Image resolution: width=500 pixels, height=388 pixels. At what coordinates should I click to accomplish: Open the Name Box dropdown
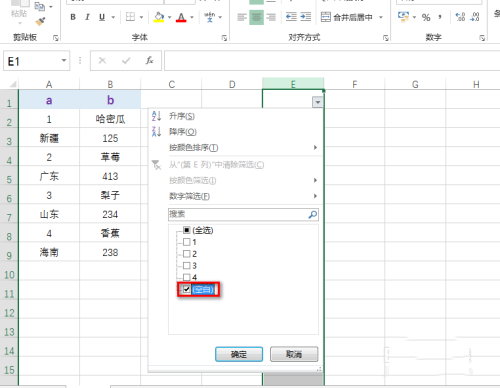63,61
